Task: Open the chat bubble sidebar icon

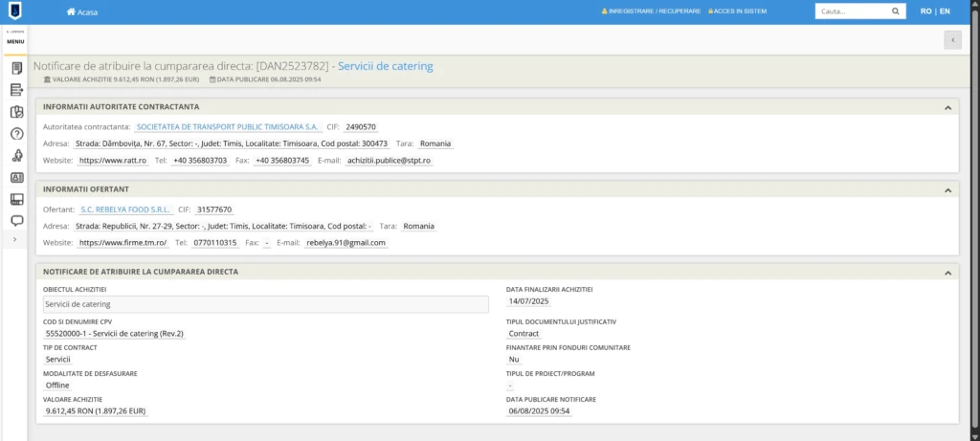Action: [x=16, y=221]
